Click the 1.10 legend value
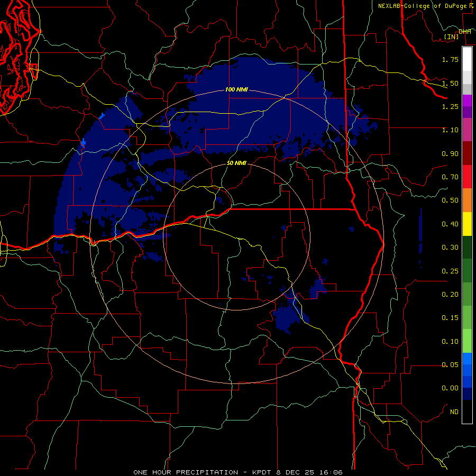The image size is (476, 476). tap(450, 130)
